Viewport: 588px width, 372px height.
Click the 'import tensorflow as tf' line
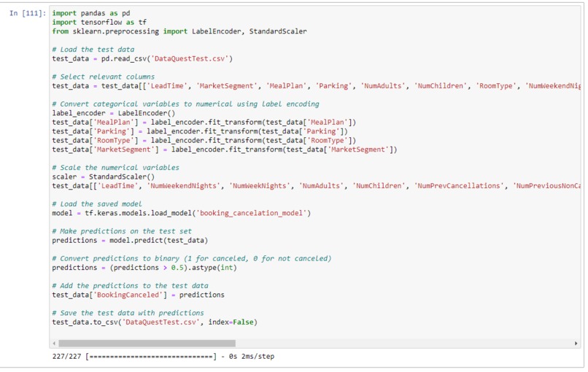point(99,22)
